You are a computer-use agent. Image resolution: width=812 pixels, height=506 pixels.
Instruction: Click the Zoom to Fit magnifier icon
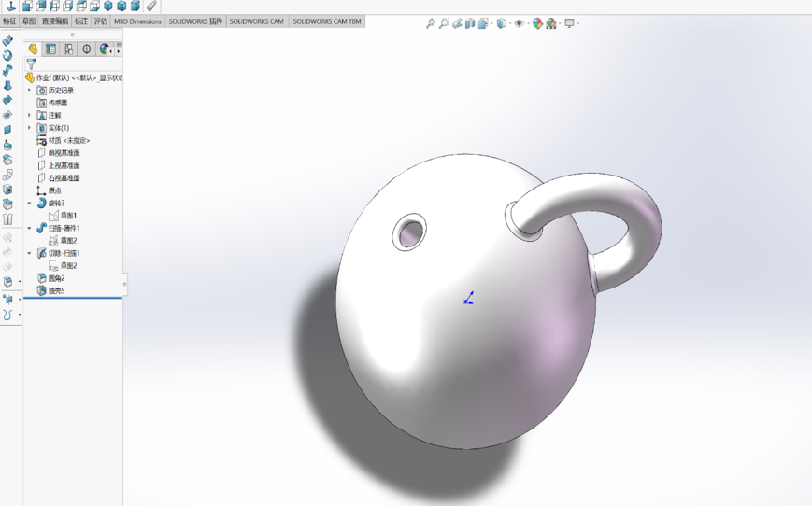(x=431, y=23)
